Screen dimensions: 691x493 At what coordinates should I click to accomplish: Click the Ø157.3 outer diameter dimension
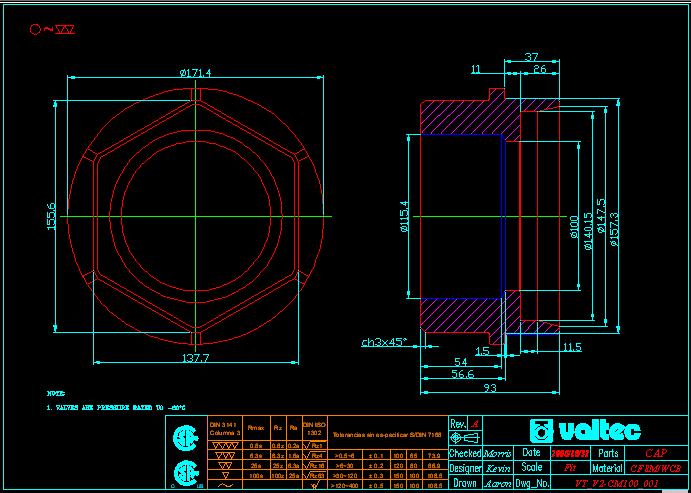point(615,214)
